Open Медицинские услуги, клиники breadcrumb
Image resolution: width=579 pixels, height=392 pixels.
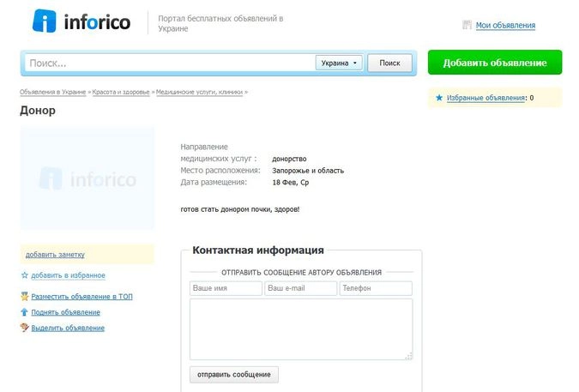[x=199, y=91]
